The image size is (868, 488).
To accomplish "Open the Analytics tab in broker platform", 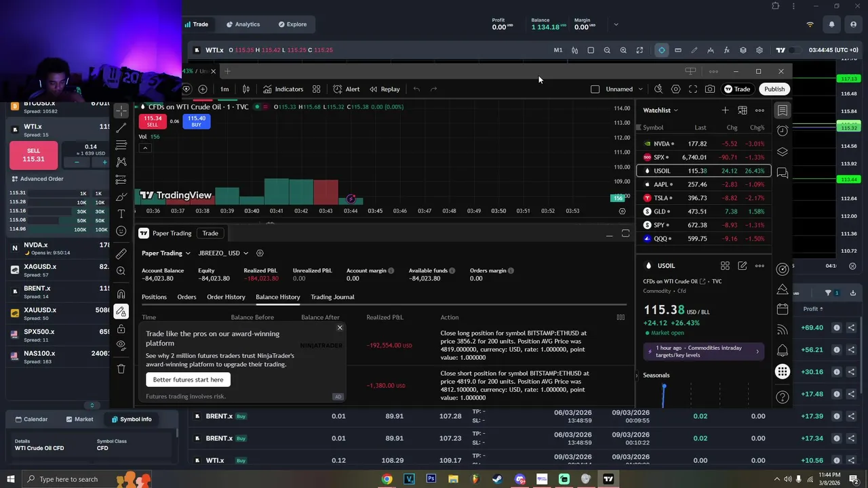I will pyautogui.click(x=243, y=24).
